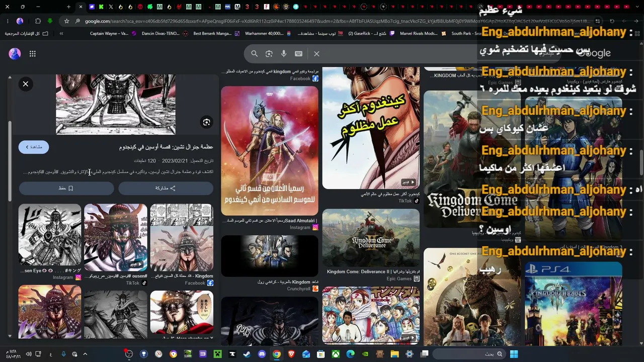Open File Explorer from the taskbar

pos(394,354)
